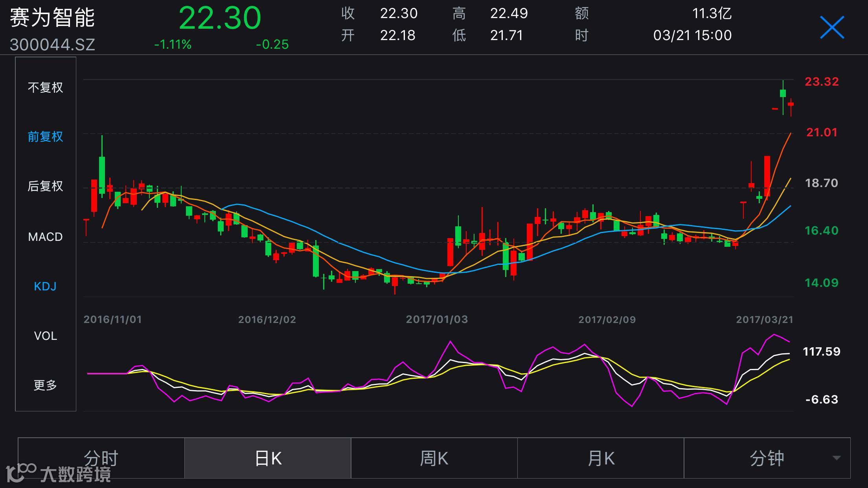Tap the stock code 300044.SZ
This screenshot has width=868, height=488.
pos(52,45)
